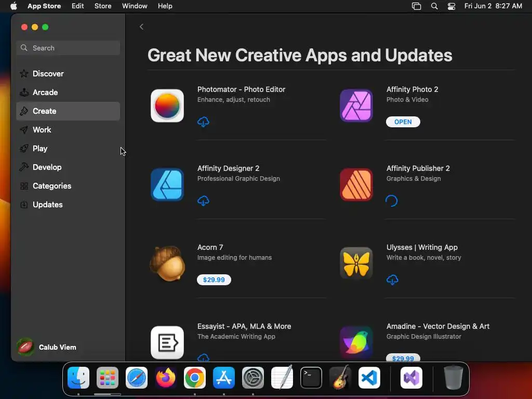Click the Acorn 7 title text

(210, 247)
